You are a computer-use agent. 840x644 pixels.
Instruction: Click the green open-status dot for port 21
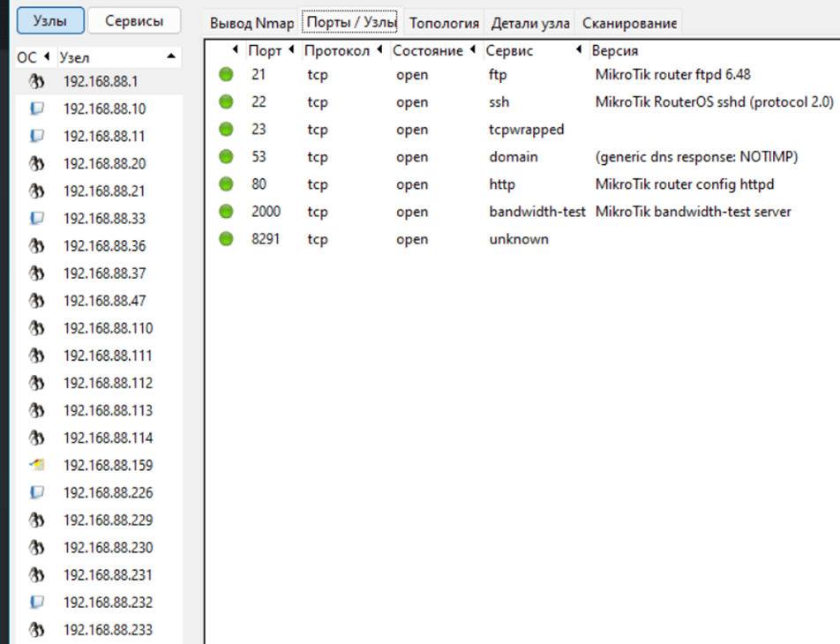[227, 75]
